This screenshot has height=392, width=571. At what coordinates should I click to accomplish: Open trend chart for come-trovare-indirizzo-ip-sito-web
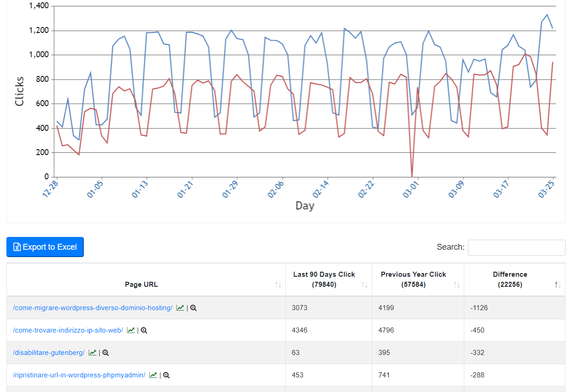click(131, 330)
